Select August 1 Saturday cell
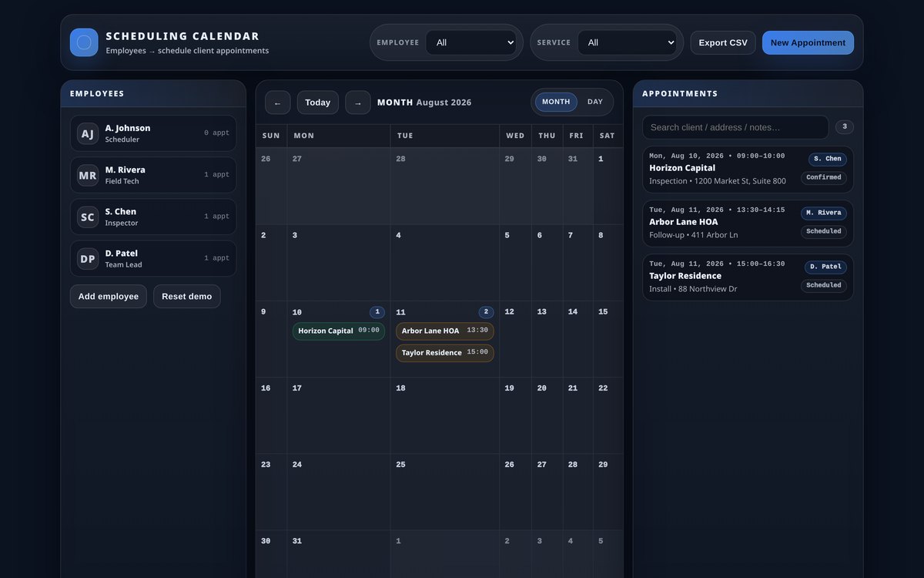Screen dimensions: 924x578 click(608, 187)
